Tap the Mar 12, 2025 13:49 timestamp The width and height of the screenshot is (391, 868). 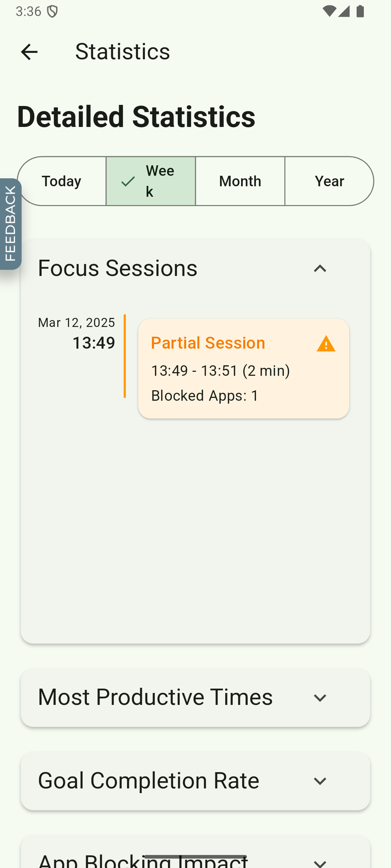pos(76,333)
